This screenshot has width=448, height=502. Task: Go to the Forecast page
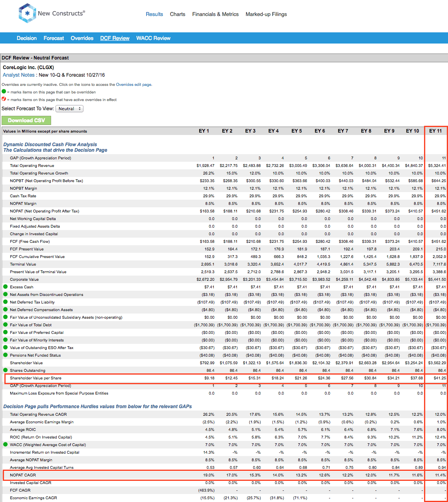[x=54, y=38]
